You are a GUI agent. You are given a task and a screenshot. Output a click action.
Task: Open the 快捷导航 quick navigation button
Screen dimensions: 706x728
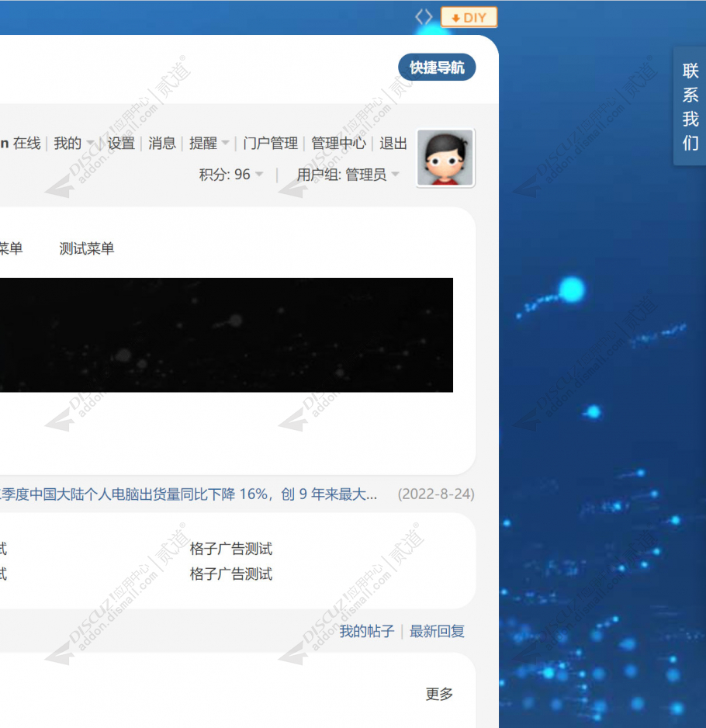tap(437, 68)
